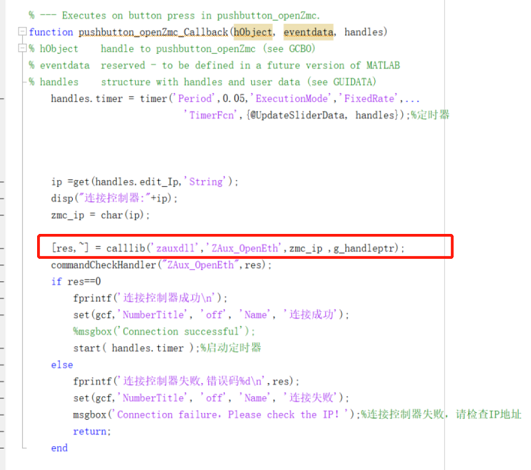Click the 'zauxdll' string
The height and width of the screenshot is (470, 531).
coord(175,248)
